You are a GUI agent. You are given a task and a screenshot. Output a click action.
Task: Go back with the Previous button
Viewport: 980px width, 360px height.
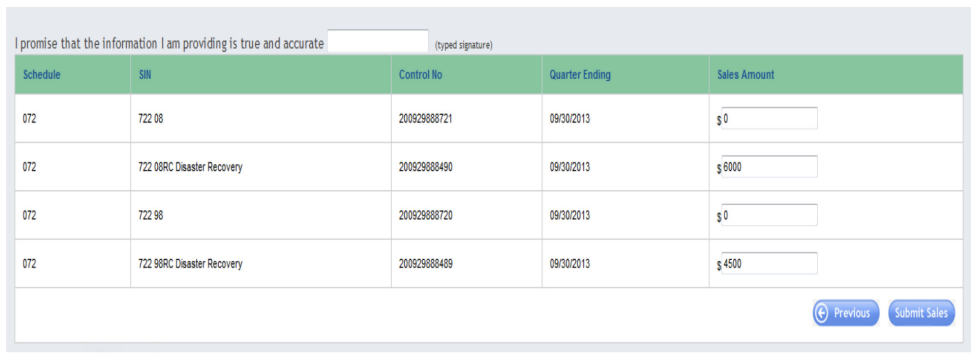pos(846,313)
